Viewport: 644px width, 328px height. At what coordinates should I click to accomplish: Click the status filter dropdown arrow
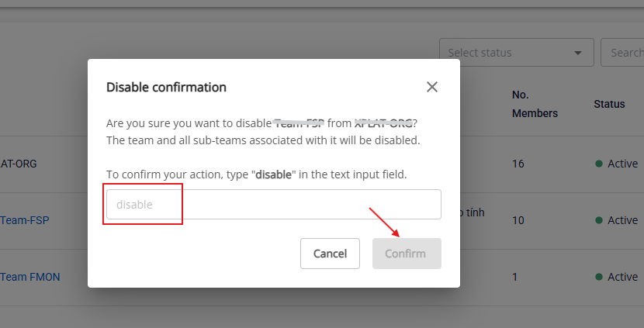point(578,53)
